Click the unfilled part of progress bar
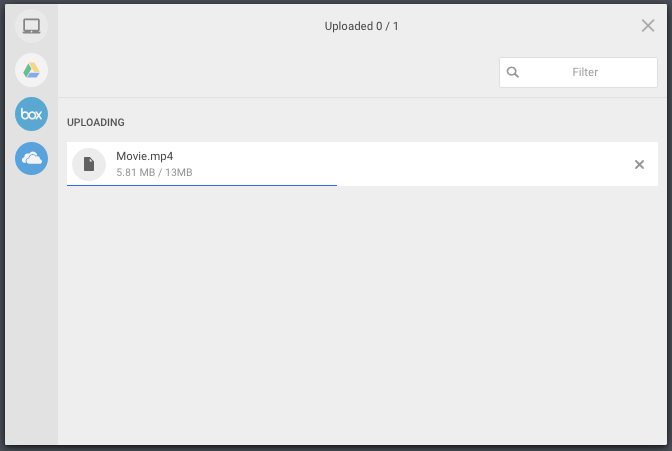Screen dimensions: 672x451 (497, 185)
